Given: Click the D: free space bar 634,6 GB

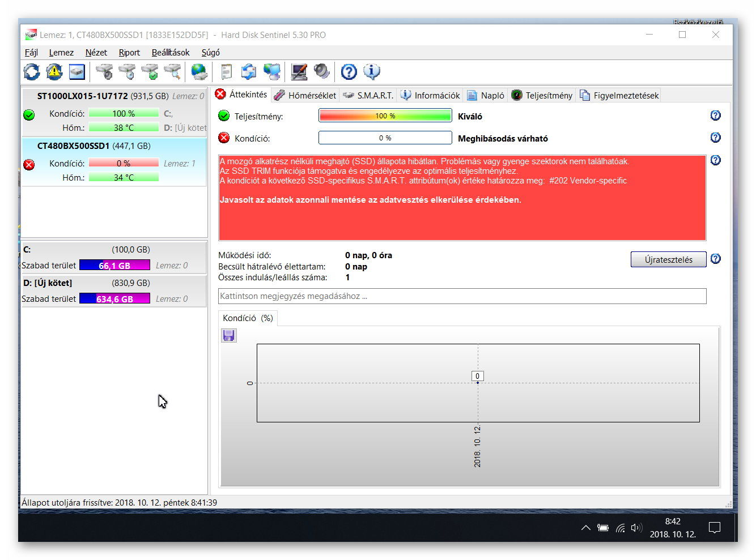Looking at the screenshot, I should coord(114,298).
